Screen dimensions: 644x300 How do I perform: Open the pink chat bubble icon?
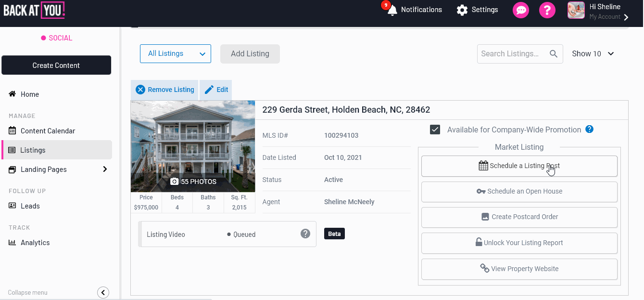pos(521,10)
